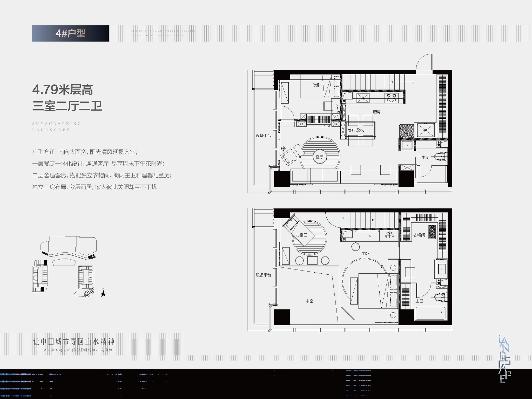
Task: Click the second floor staircase
Action: 370,220
